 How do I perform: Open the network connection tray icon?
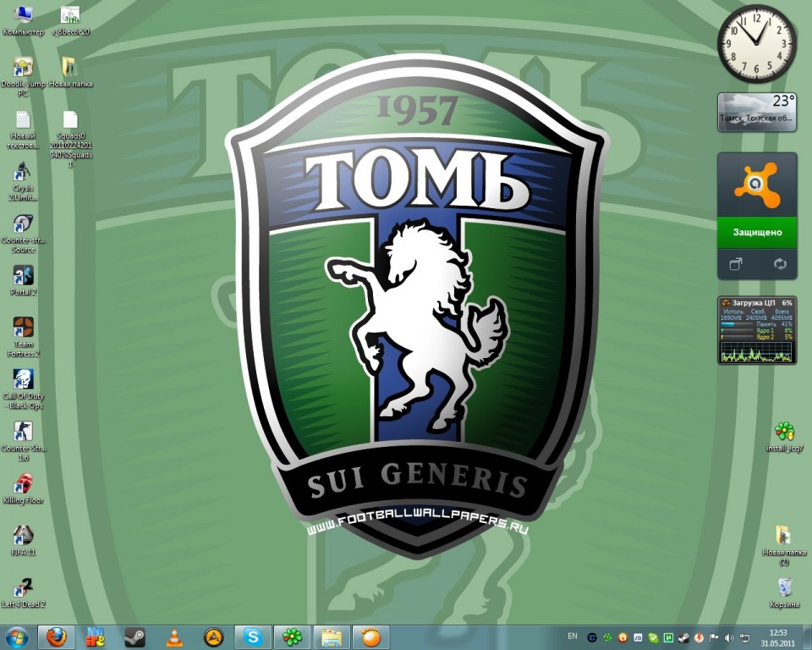click(744, 637)
